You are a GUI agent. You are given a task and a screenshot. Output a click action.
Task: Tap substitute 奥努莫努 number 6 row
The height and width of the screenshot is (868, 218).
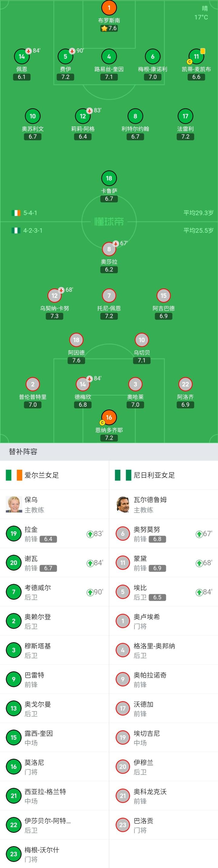coord(163,534)
